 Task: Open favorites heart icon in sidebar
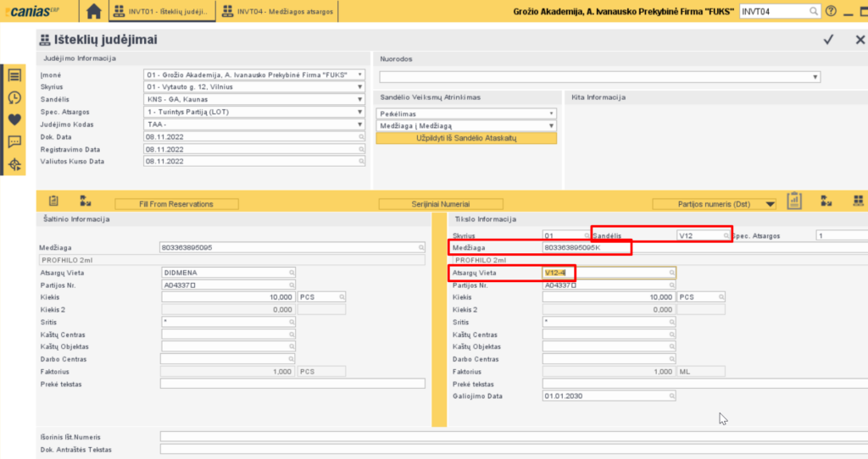tap(14, 119)
